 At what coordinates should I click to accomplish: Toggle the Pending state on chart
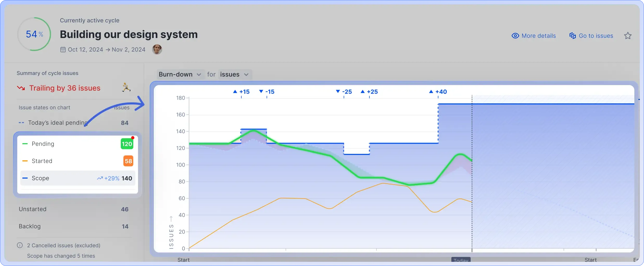pos(77,144)
